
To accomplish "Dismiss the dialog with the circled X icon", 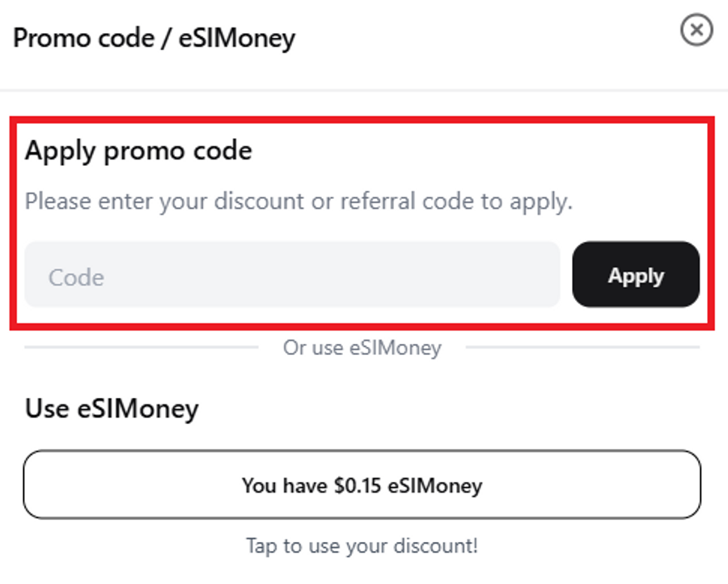I will [696, 32].
